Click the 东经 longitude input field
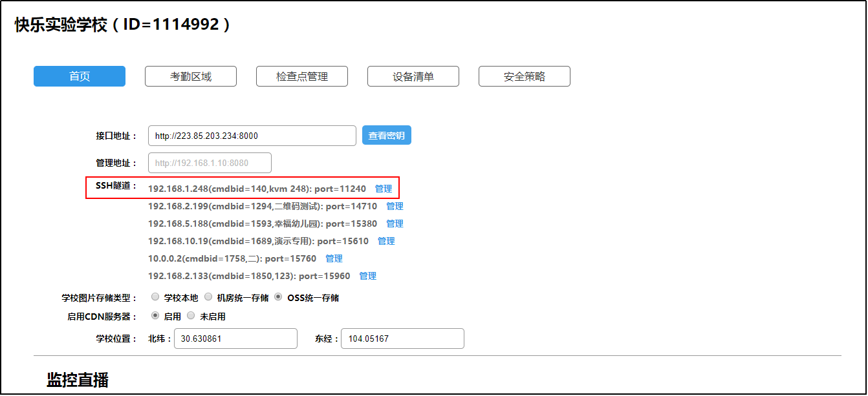This screenshot has width=868, height=396. tap(402, 339)
